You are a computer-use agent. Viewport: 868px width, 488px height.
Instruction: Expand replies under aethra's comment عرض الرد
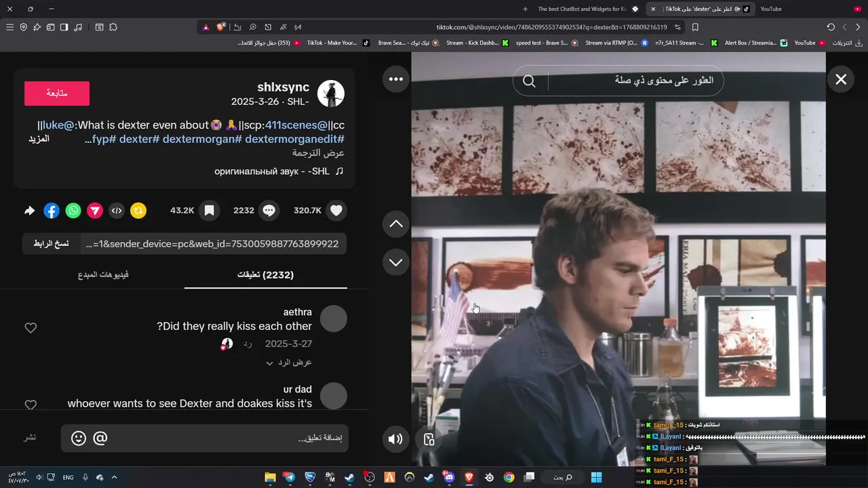click(x=289, y=363)
